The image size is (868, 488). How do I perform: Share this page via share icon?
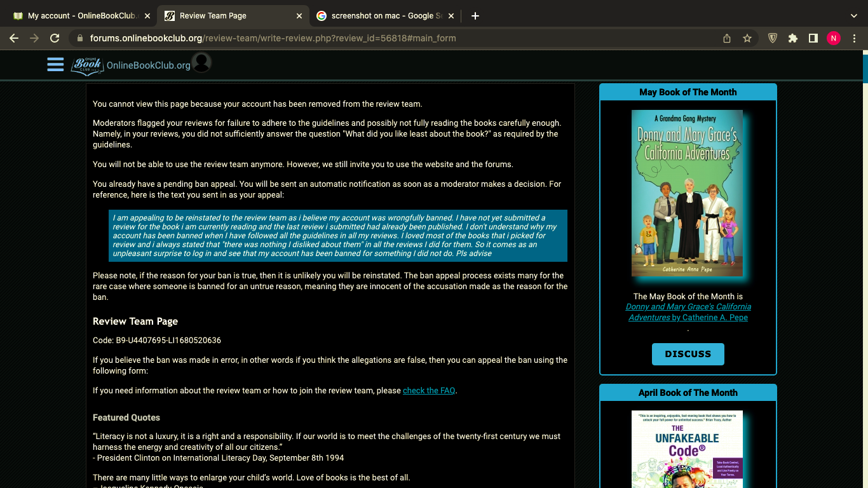727,38
